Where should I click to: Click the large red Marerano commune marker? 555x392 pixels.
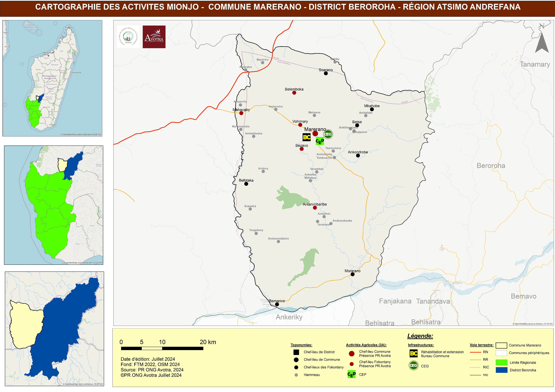point(315,134)
